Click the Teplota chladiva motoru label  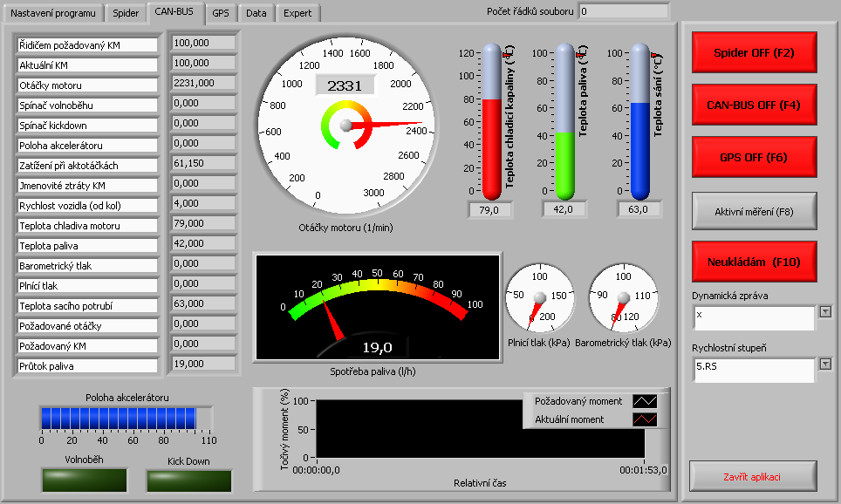(x=87, y=226)
